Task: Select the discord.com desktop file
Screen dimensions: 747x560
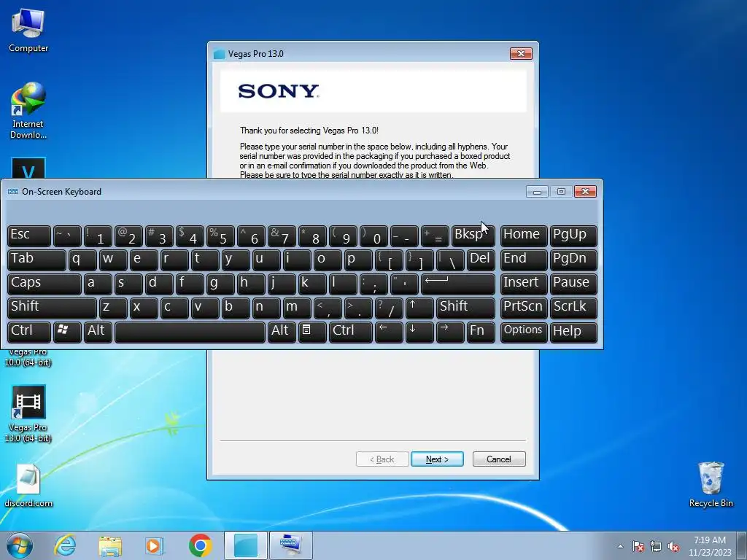Action: coord(28,485)
